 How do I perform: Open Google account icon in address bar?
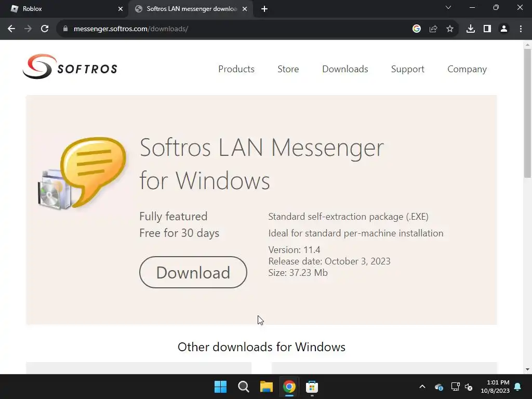tap(417, 29)
